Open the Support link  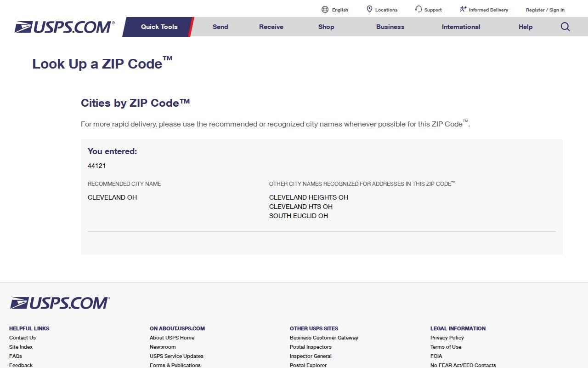[433, 10]
